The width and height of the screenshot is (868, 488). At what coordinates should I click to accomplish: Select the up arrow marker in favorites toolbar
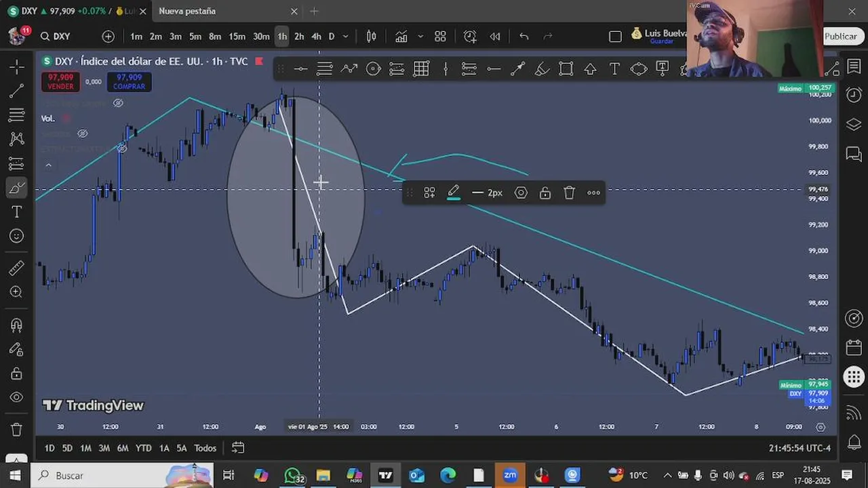click(x=590, y=68)
